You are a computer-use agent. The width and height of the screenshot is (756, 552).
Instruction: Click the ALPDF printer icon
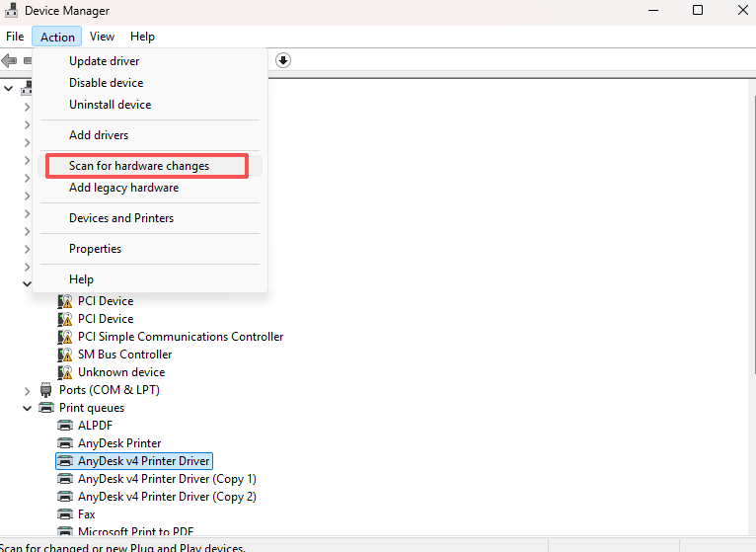65,426
